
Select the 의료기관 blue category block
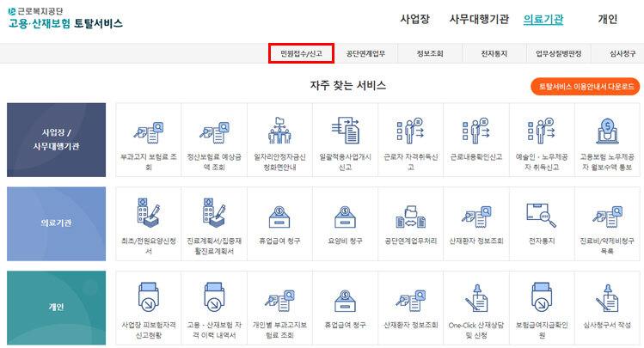(x=56, y=223)
